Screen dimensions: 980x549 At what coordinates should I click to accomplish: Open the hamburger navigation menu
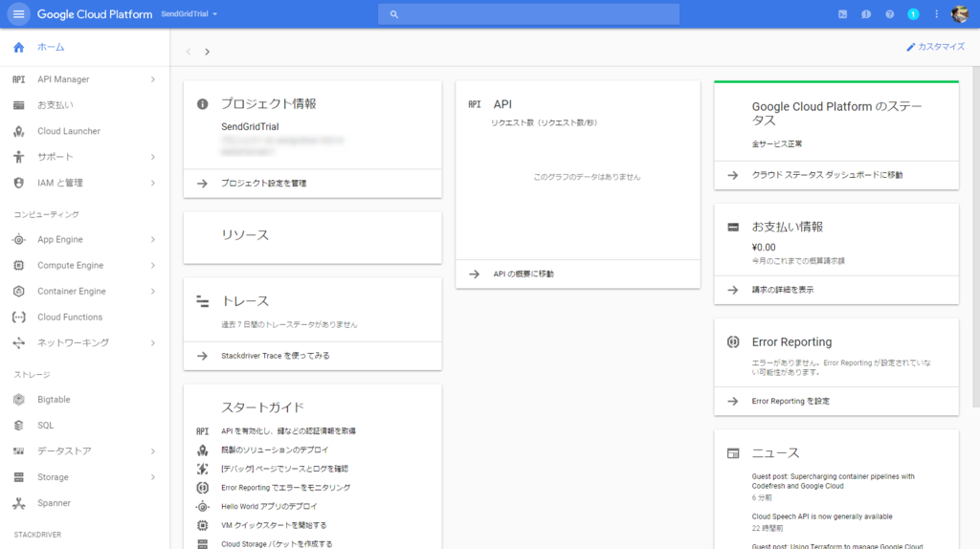19,13
